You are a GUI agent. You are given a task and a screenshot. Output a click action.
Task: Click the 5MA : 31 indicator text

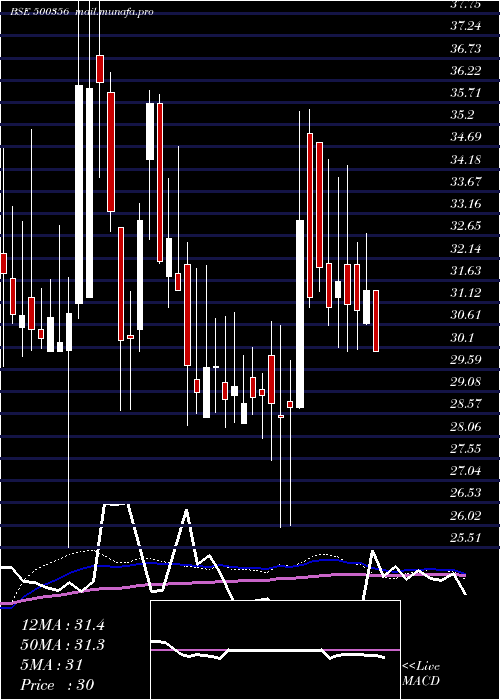[x=52, y=665]
